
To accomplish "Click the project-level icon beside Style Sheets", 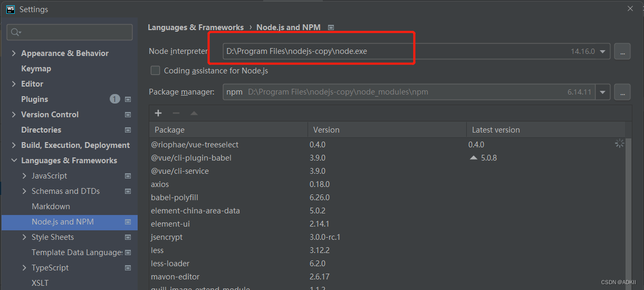I will (x=128, y=237).
